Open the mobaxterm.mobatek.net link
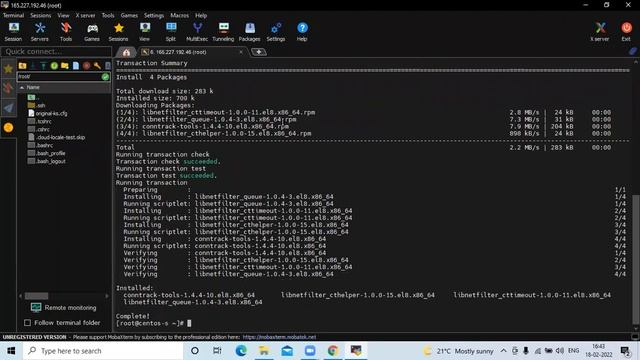640x360 pixels. coord(279,337)
